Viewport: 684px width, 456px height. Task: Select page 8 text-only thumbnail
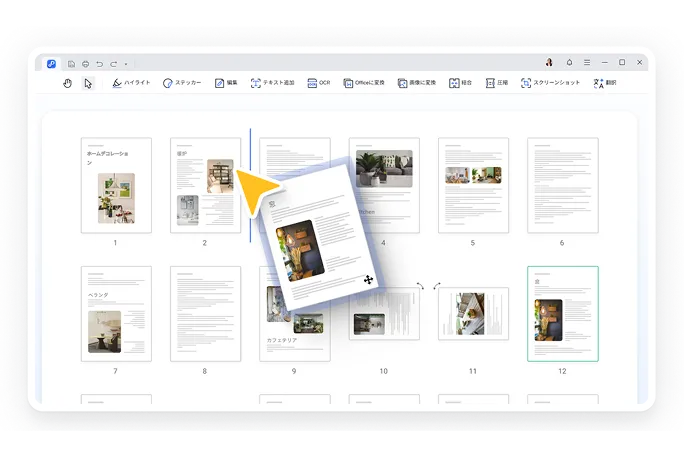(205, 314)
